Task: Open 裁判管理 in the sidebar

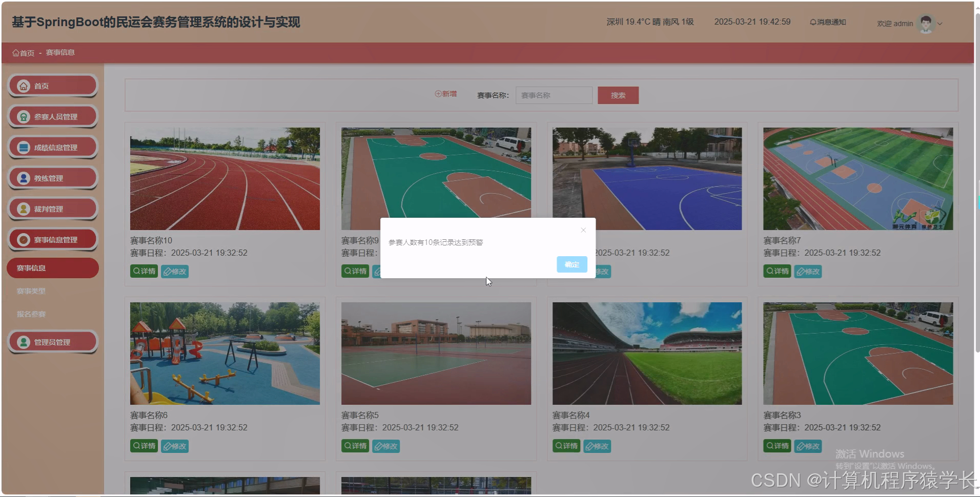Action: 53,209
